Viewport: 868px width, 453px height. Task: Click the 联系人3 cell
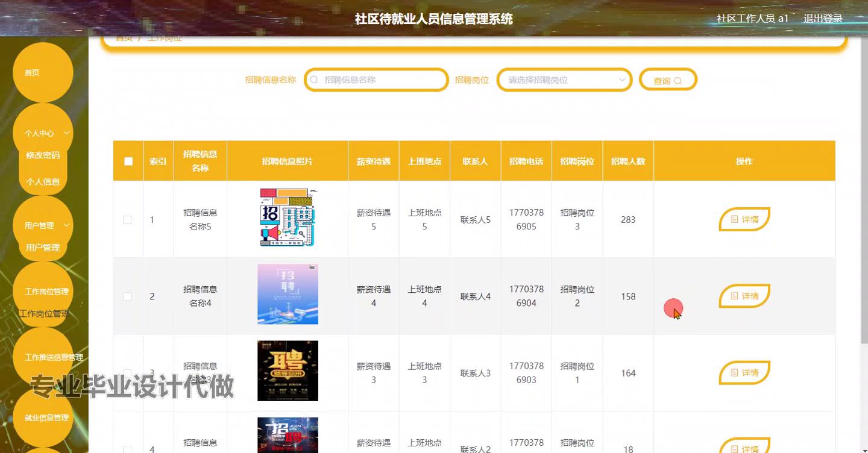[x=476, y=373]
